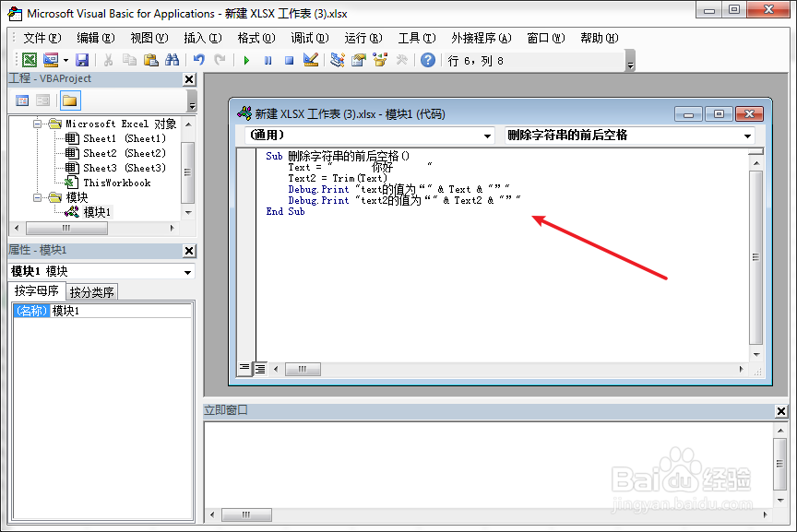Click the Reset stop icon
Viewport: 797px width, 532px height.
pos(290,61)
